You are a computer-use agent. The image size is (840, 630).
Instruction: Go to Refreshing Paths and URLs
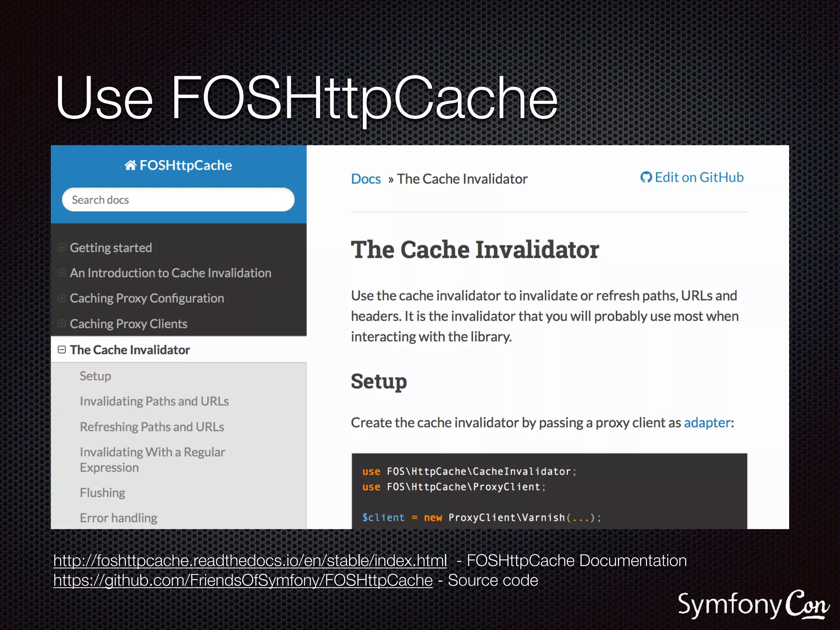152,427
